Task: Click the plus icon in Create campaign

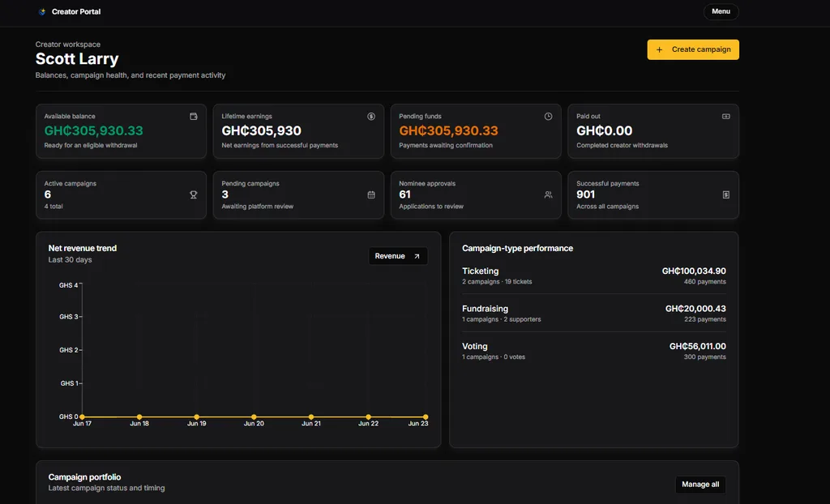Action: coord(659,49)
